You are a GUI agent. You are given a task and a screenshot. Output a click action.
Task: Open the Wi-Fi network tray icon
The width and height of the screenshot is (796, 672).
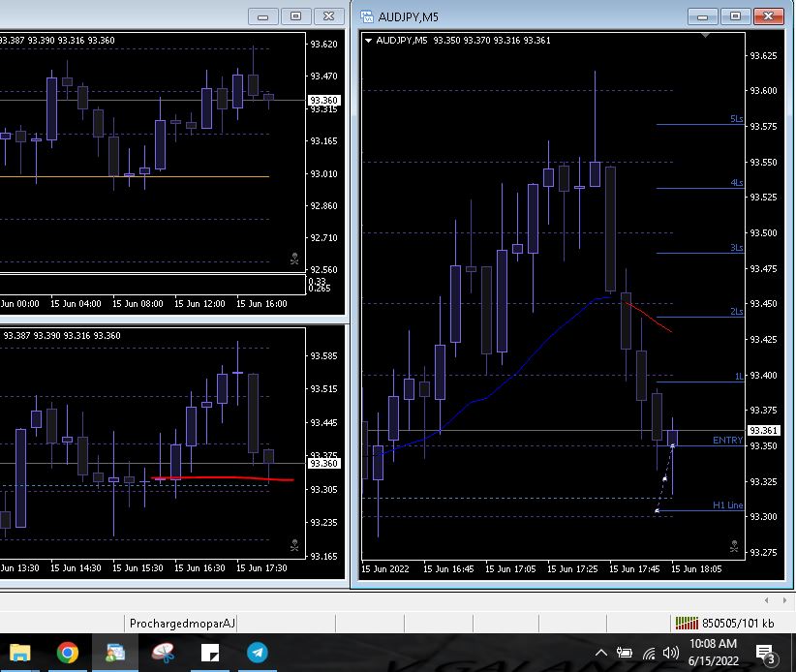[x=648, y=653]
